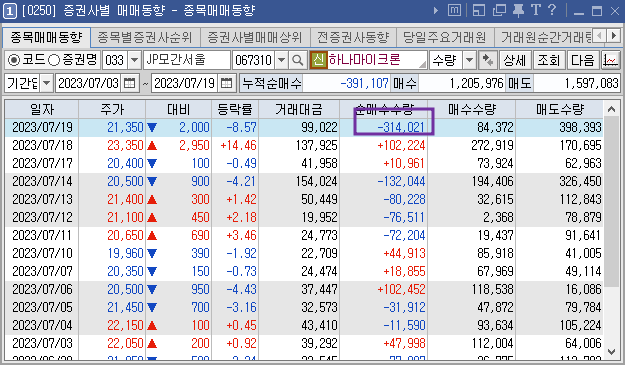This screenshot has width=625, height=365.
Task: Select the 2023/07/11 date cell
Action: [x=42, y=235]
